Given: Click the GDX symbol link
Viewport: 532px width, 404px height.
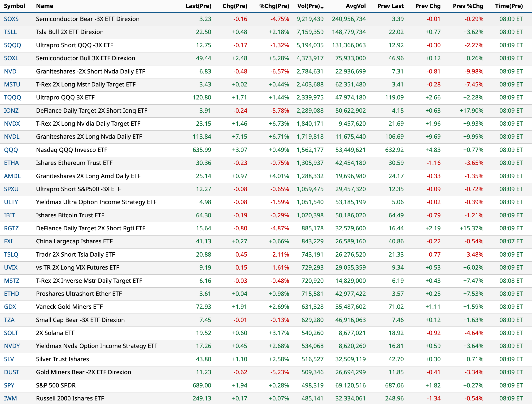Looking at the screenshot, I should click(x=10, y=307).
